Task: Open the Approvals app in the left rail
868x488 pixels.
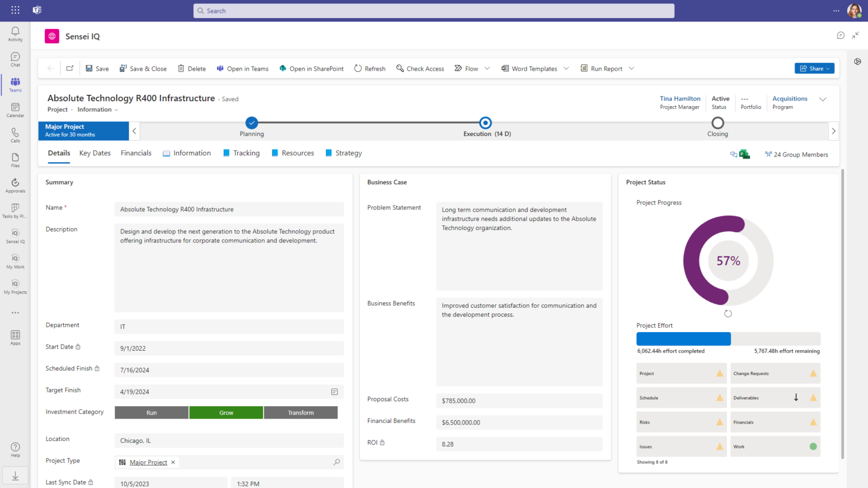Action: (15, 185)
